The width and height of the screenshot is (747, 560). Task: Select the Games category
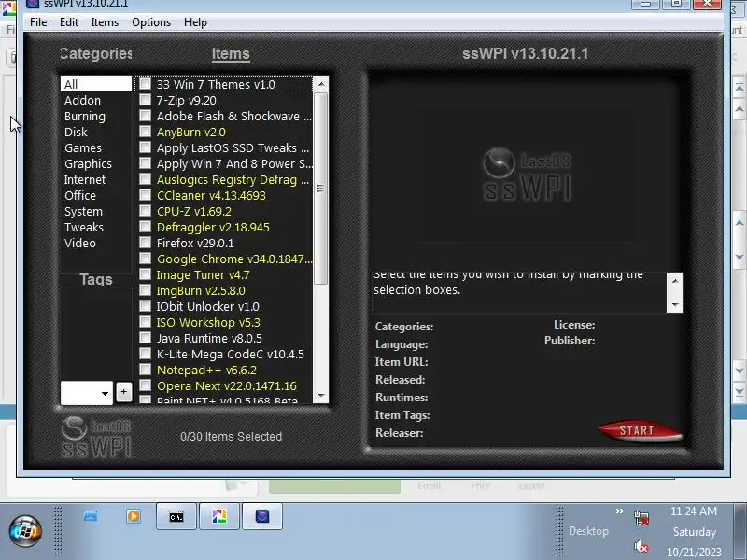tap(96, 148)
